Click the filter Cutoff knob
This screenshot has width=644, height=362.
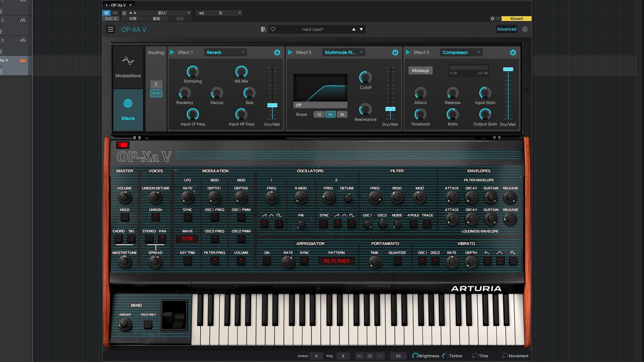[365, 77]
